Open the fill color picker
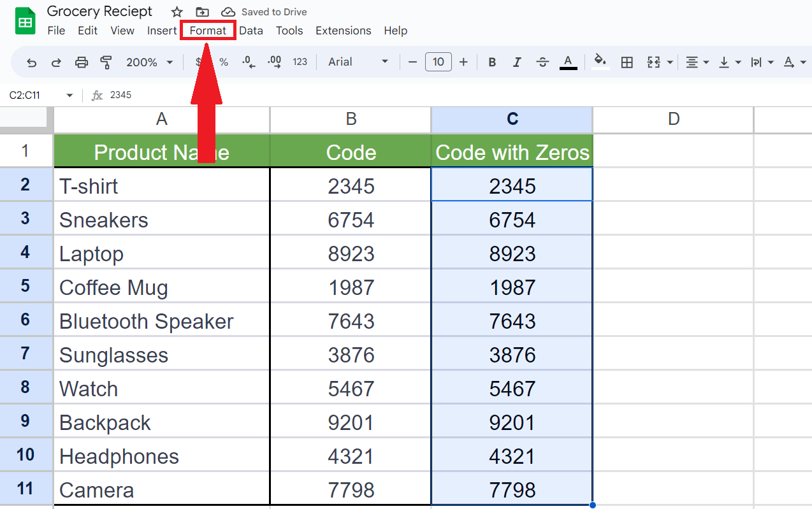Image resolution: width=812 pixels, height=509 pixels. (600, 62)
